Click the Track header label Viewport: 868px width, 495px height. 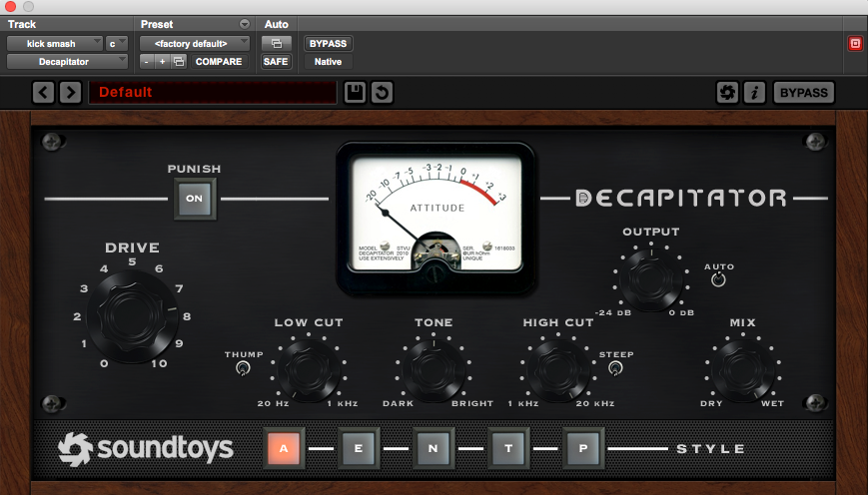pyautogui.click(x=22, y=24)
